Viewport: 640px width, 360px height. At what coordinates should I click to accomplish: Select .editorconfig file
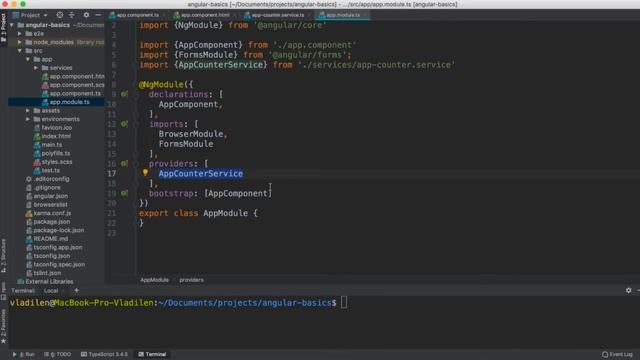tap(47, 179)
